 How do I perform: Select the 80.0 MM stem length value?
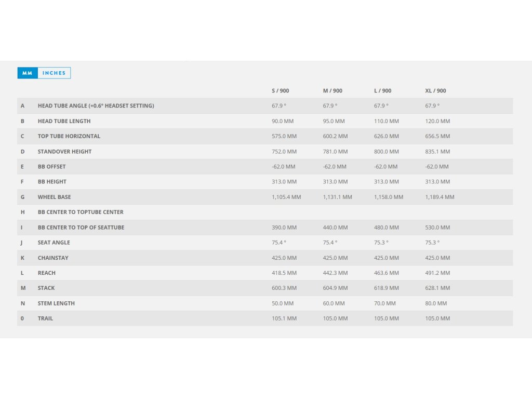point(436,303)
